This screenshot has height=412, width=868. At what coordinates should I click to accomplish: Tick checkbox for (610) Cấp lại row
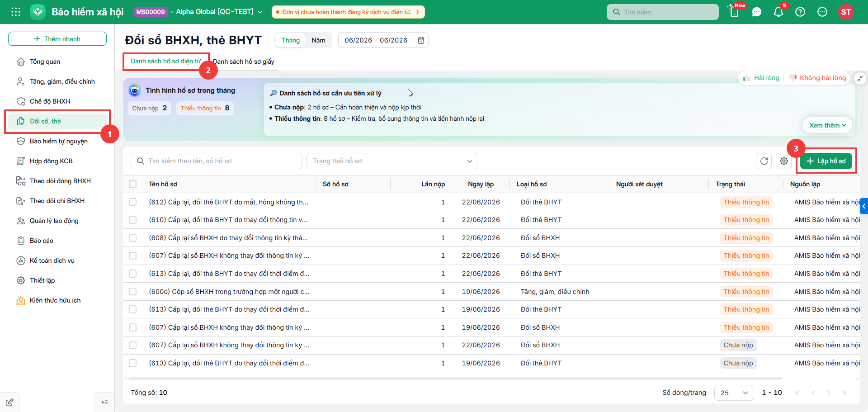pos(132,220)
